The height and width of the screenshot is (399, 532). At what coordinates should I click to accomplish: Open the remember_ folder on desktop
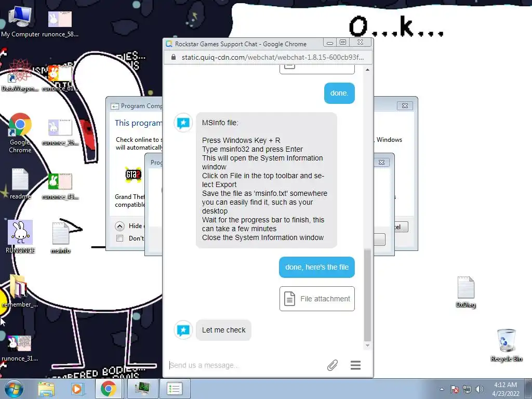(x=19, y=291)
